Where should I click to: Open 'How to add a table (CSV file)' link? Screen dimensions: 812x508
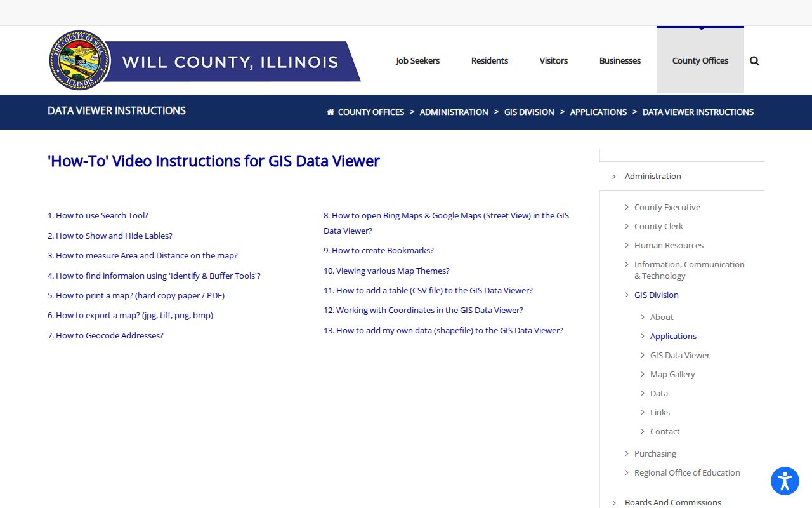[x=428, y=290]
